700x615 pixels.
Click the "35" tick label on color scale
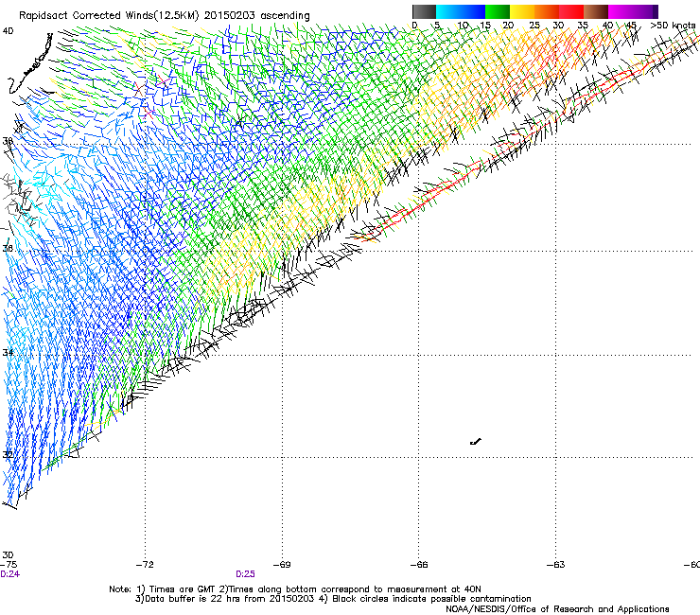click(x=583, y=25)
